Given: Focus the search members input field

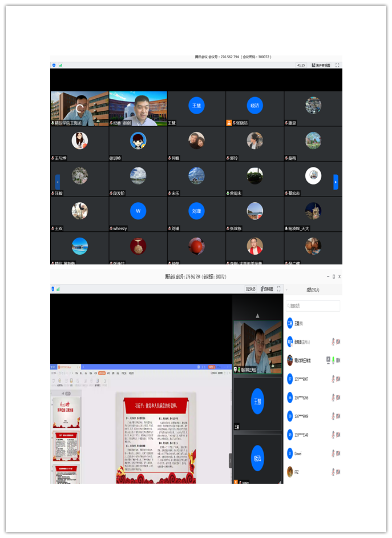Looking at the screenshot, I should click(x=313, y=306).
